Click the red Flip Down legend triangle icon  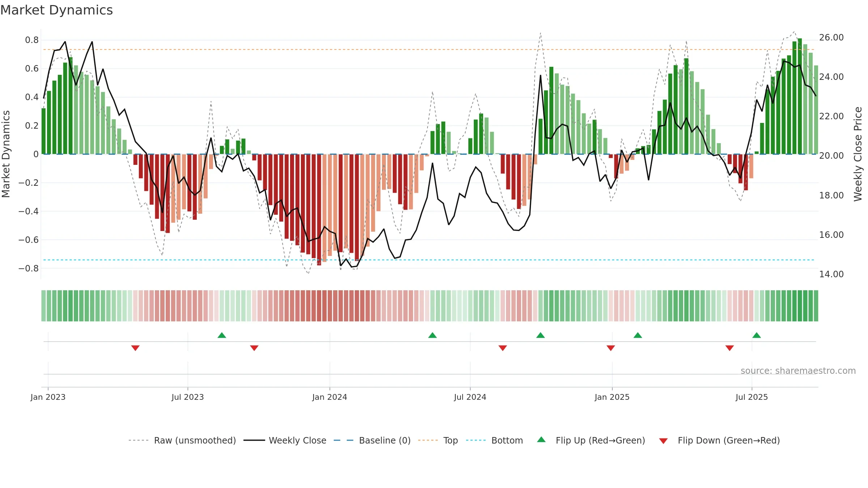tap(663, 441)
